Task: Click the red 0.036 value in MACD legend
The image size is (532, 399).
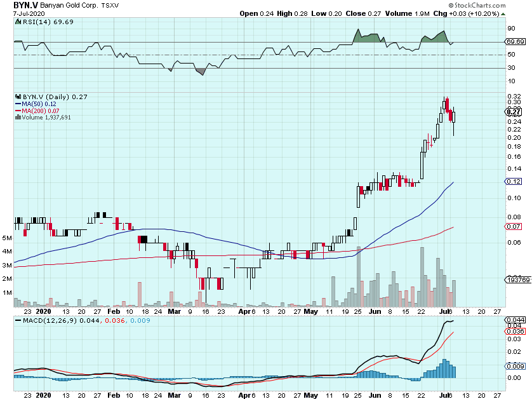Action: click(115, 321)
